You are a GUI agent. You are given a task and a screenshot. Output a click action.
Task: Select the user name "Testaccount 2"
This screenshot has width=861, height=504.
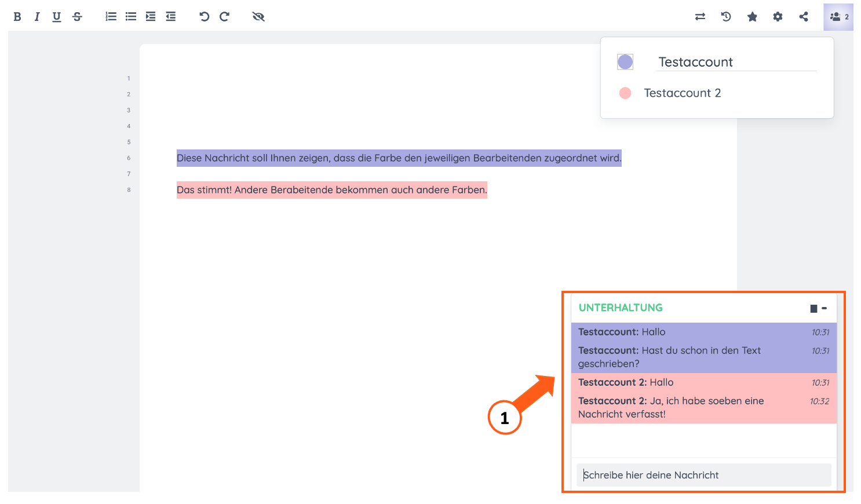(683, 93)
